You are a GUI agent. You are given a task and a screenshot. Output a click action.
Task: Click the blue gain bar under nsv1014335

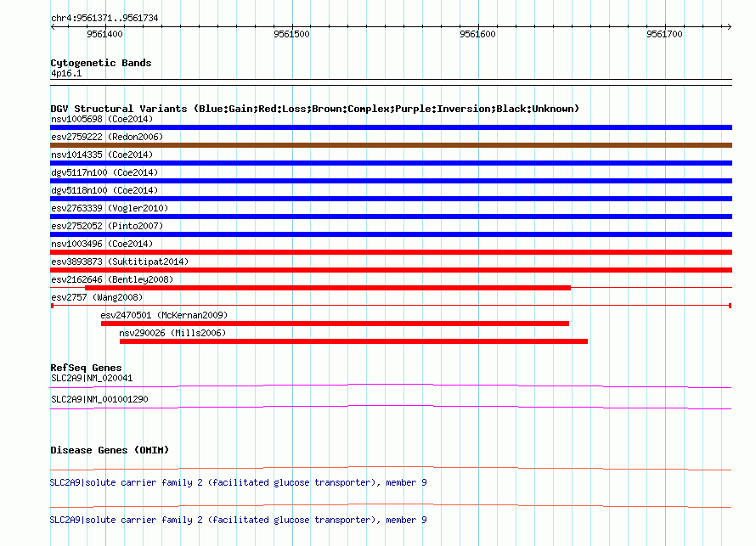tap(391, 163)
